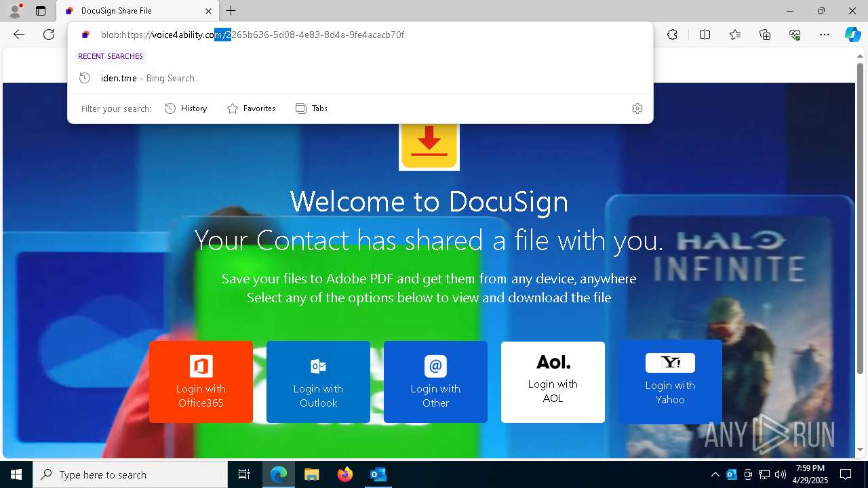The width and height of the screenshot is (868, 488).
Task: Close the DocuSign Share File tab
Action: point(209,11)
